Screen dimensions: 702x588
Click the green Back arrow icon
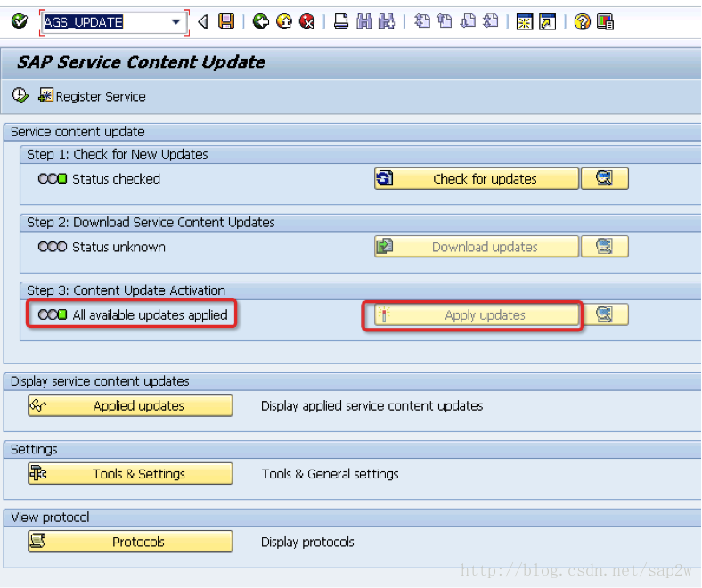coord(260,21)
